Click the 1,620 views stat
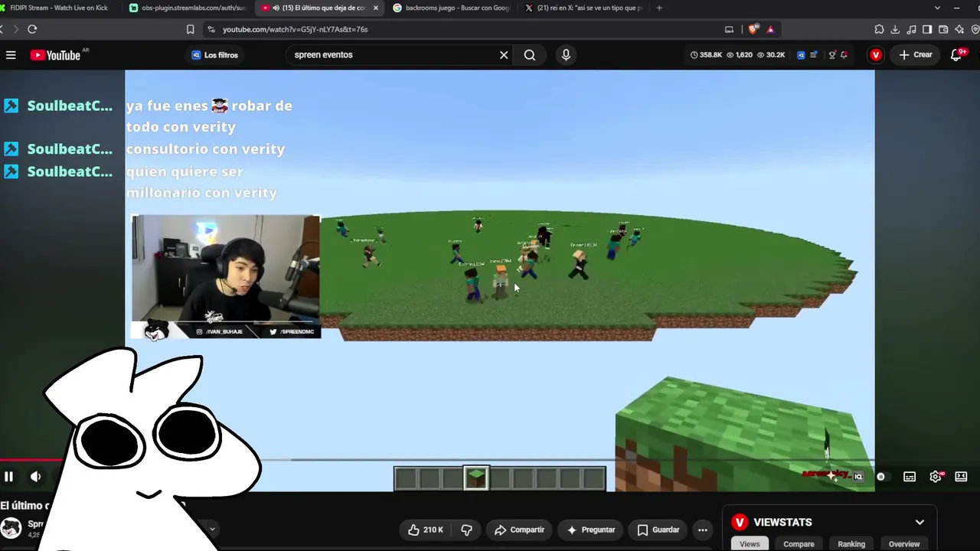Screen dimensions: 980x551 740,55
